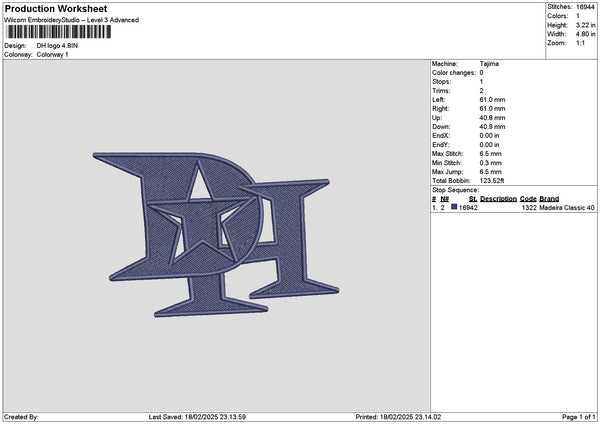
Task: Click the barcode under the worksheet title
Action: tap(59, 32)
